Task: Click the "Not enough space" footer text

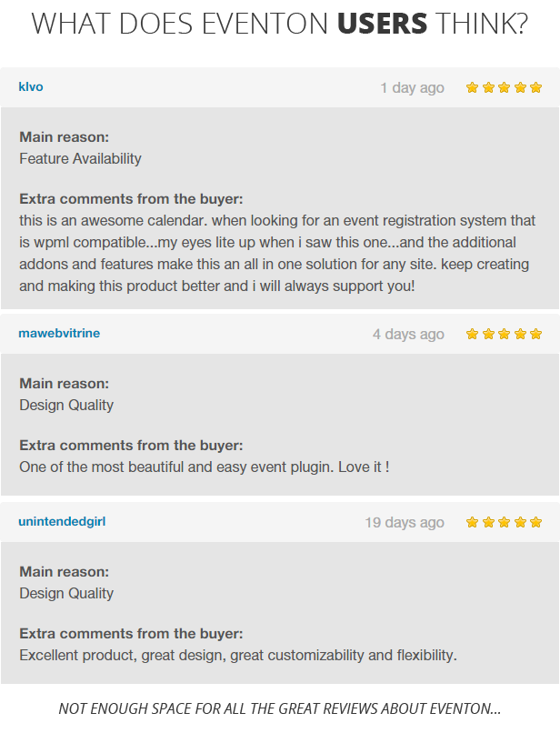Action: coord(280,708)
